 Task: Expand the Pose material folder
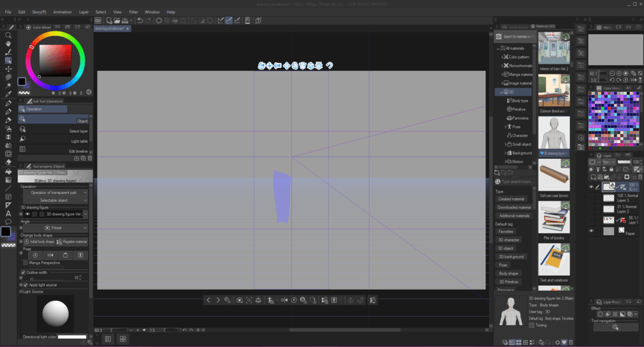505,127
